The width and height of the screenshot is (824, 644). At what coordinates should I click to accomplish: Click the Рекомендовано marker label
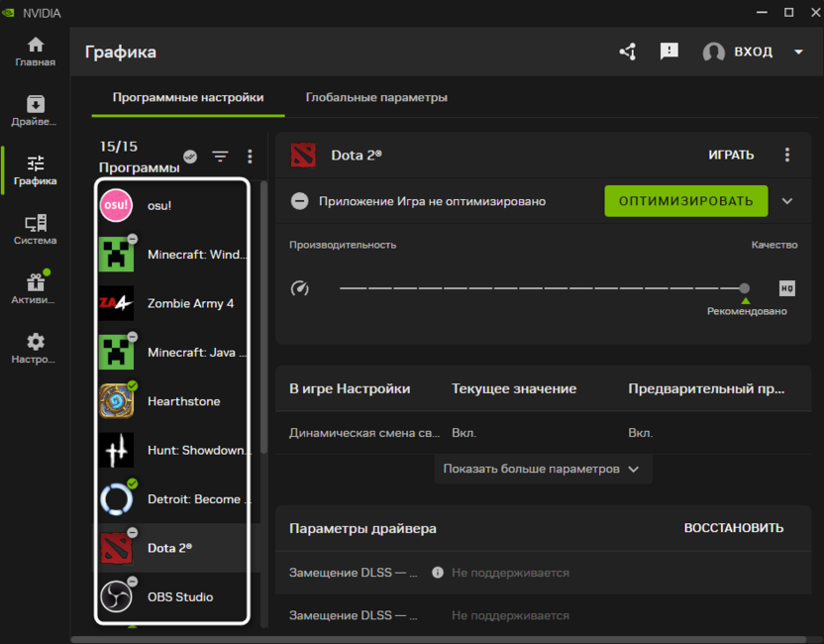[x=747, y=311]
